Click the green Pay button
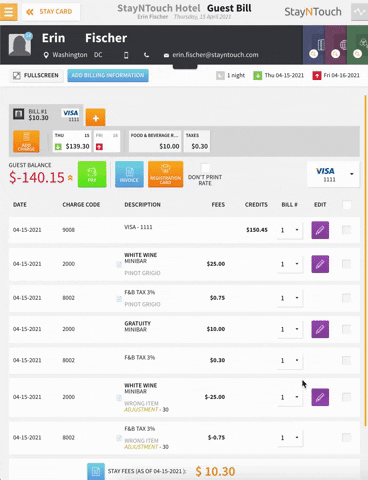368x480 pixels. tap(92, 174)
